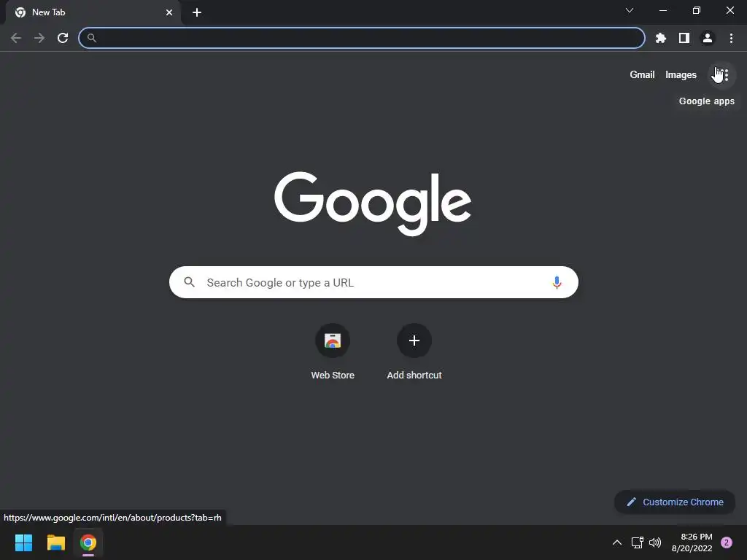
Task: Click the Chrome taskbar icon
Action: point(88,542)
